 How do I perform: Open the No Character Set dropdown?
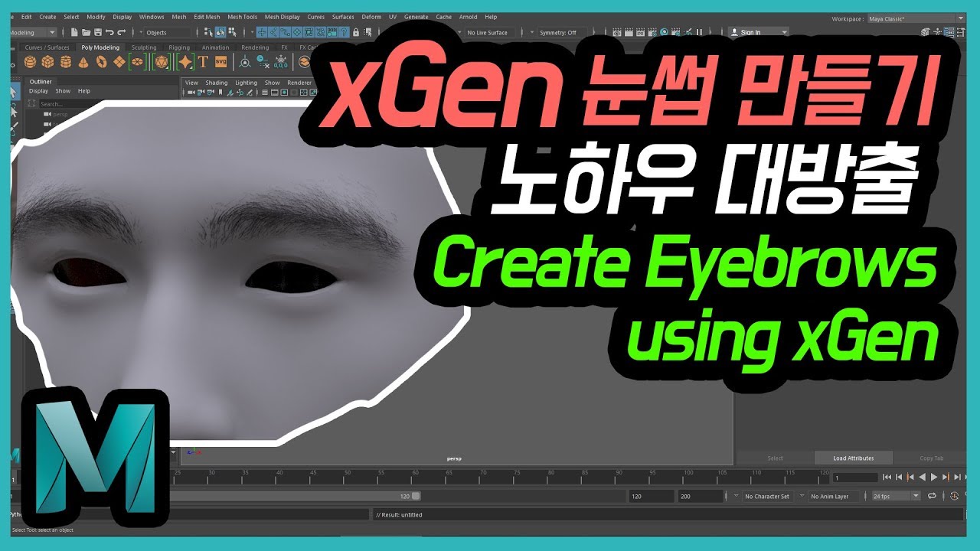pos(767,496)
